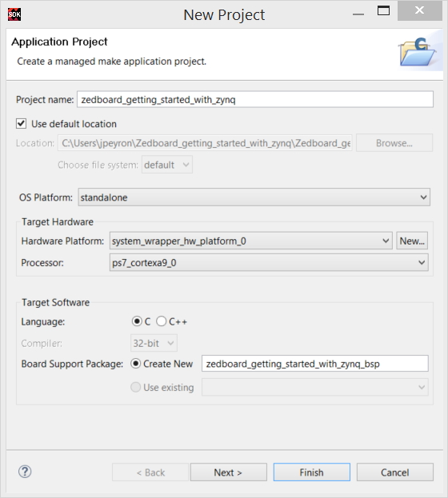Close the New Project dialog

tap(420, 10)
